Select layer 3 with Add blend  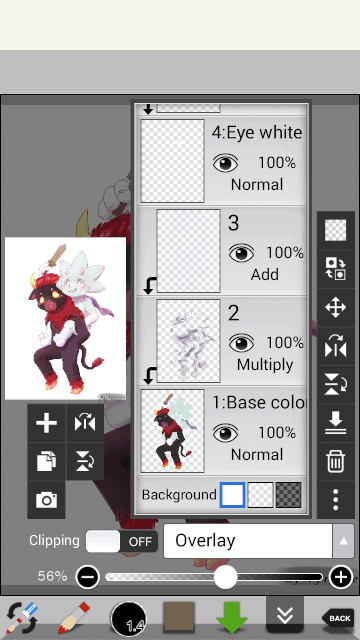pos(222,251)
